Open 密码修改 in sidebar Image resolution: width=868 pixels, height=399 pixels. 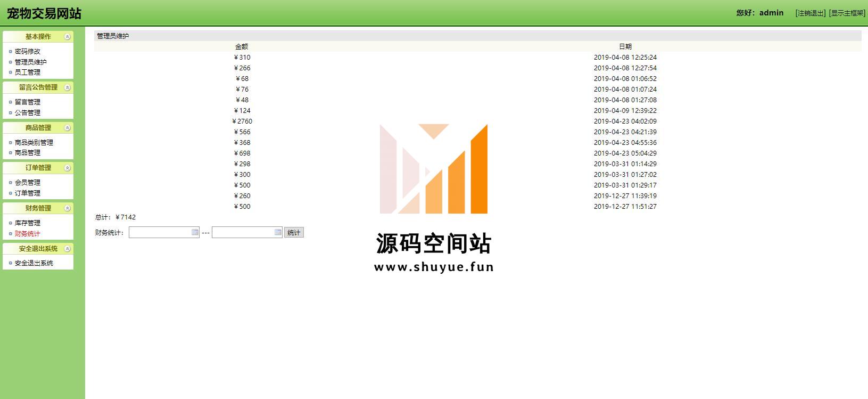pyautogui.click(x=28, y=52)
